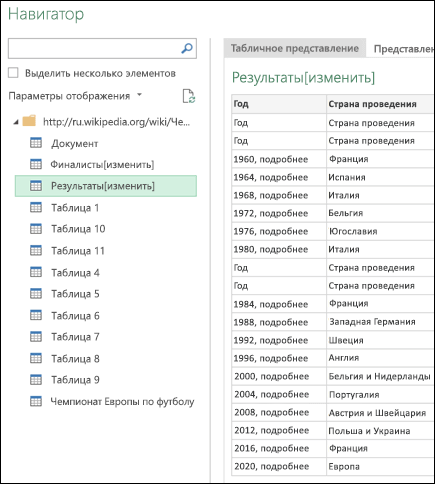Click the table icon beside Результаты[изменить]
435x484 pixels.
[x=36, y=186]
